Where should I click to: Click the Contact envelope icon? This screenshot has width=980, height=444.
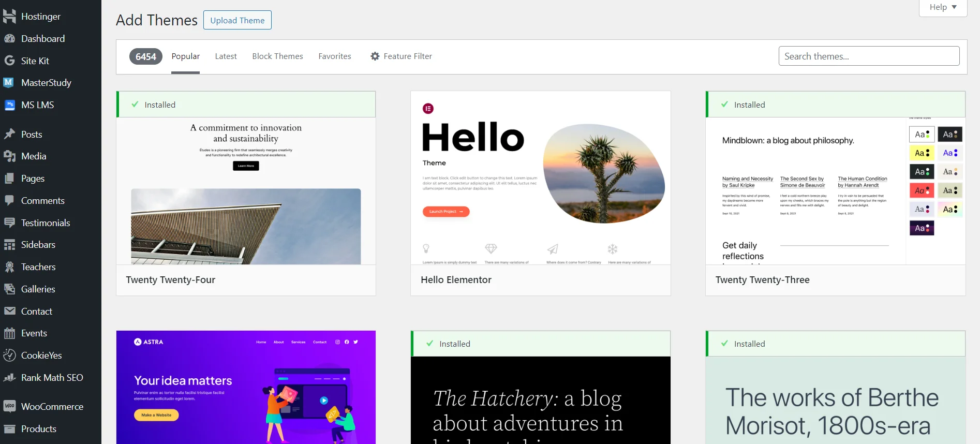pyautogui.click(x=9, y=311)
